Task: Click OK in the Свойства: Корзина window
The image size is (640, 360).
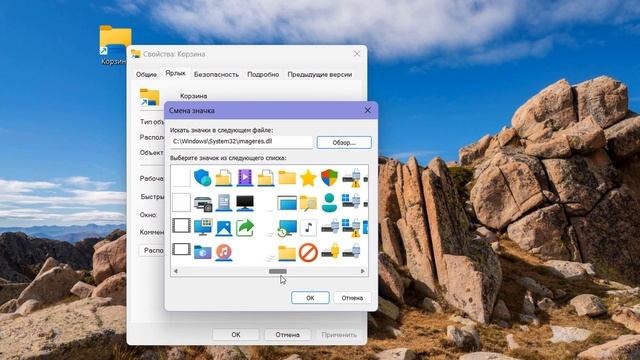Action: pyautogui.click(x=236, y=334)
